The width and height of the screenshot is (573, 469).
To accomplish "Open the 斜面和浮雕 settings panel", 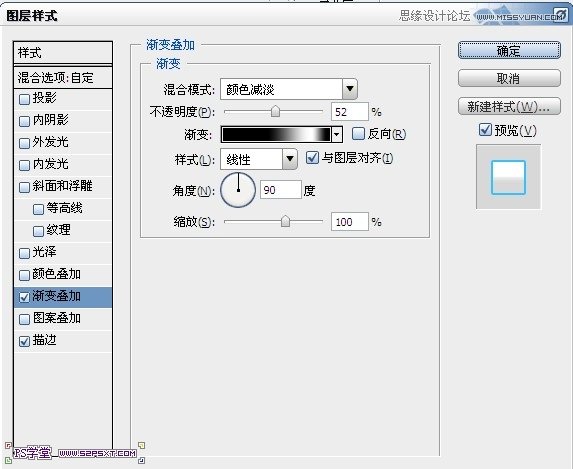I will 63,186.
